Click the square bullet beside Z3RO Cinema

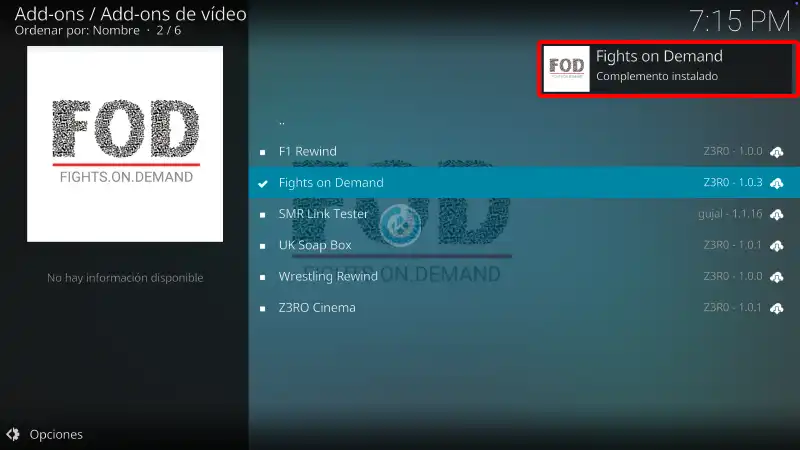pyautogui.click(x=262, y=309)
